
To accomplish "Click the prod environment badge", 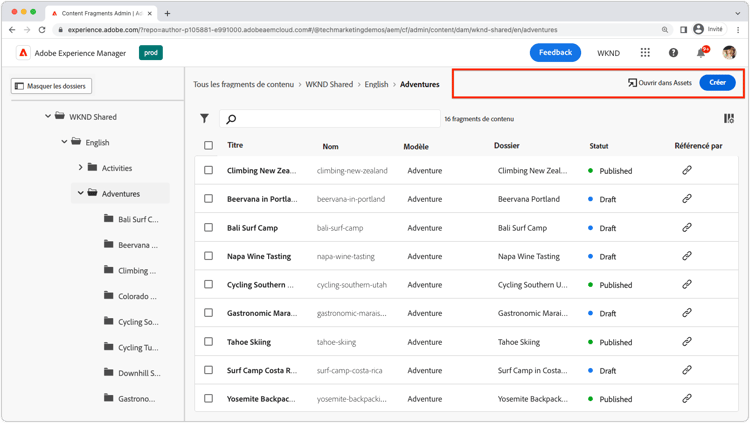I will coord(151,53).
